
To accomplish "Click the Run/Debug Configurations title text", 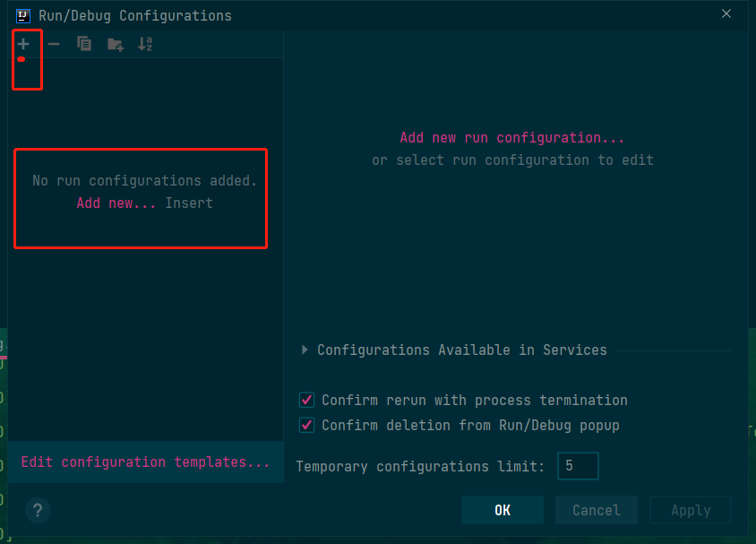I will (x=135, y=16).
